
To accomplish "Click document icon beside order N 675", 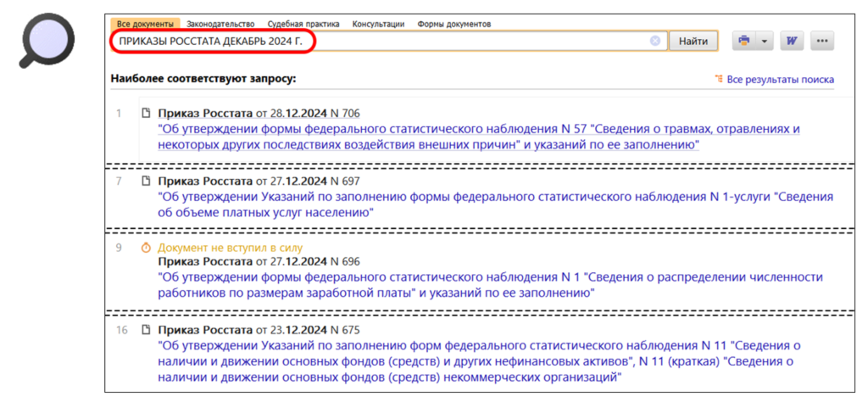I will (x=147, y=330).
